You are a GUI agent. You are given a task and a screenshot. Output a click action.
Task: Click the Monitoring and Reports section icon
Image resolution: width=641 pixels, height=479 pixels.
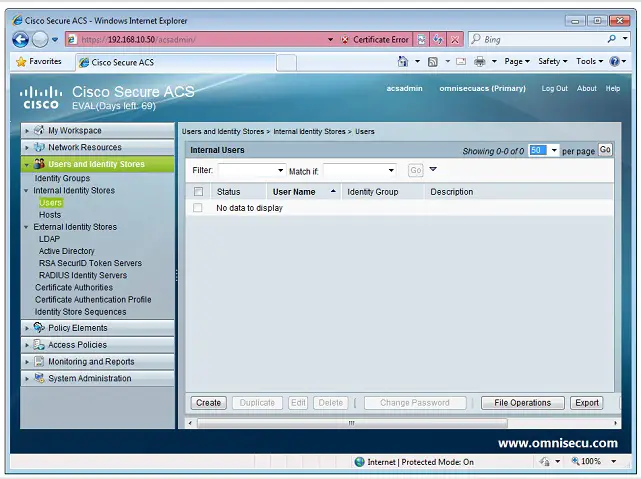pyautogui.click(x=39, y=361)
